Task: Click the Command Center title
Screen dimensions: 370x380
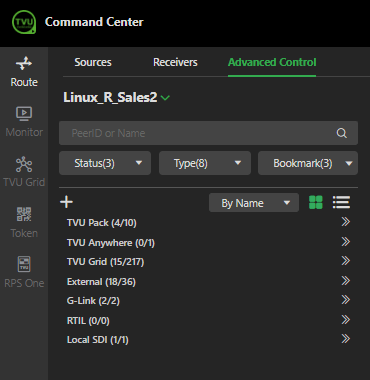Action: [94, 22]
